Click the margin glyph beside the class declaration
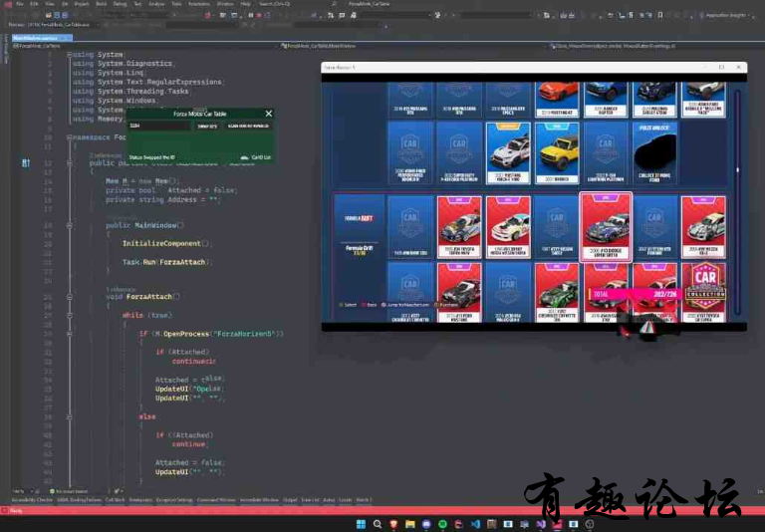 pyautogui.click(x=26, y=163)
